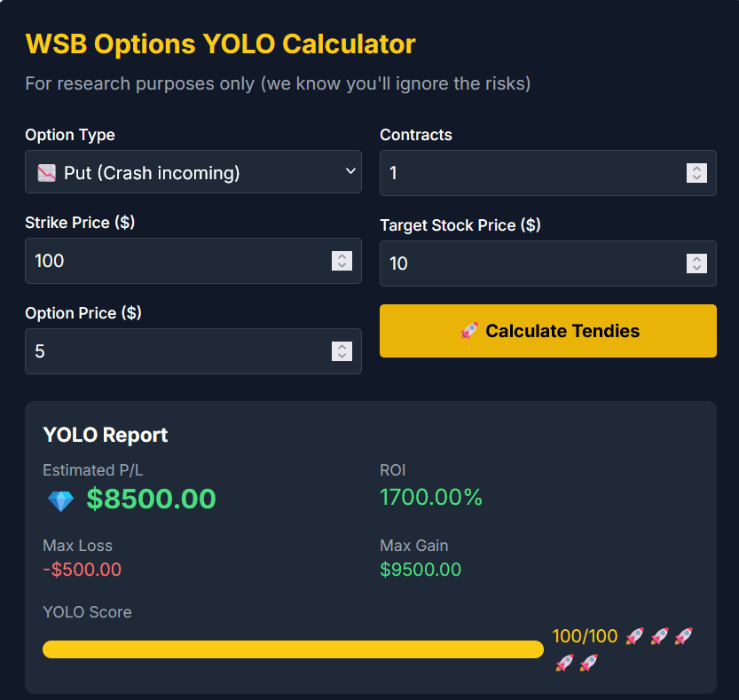Click the chart icon in Option Type
This screenshot has height=700, width=739.
pos(47,172)
